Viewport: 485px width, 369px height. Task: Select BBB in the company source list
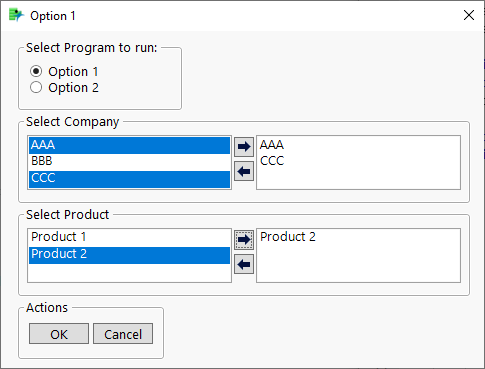coord(129,162)
